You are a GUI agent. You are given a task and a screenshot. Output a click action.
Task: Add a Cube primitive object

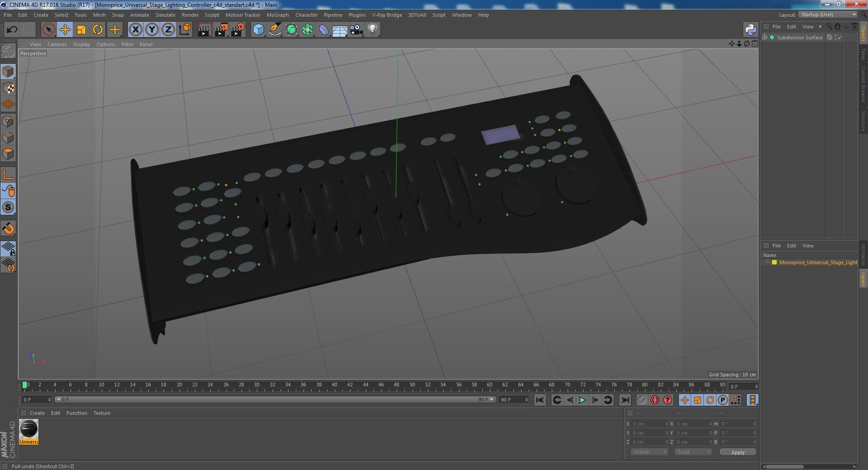(x=258, y=30)
